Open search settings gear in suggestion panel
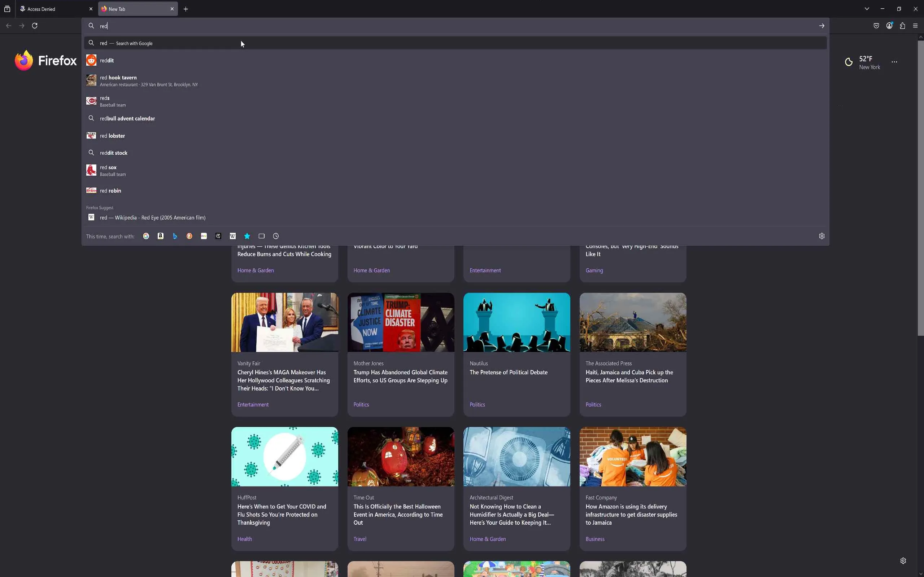The height and width of the screenshot is (577, 924). tap(821, 236)
